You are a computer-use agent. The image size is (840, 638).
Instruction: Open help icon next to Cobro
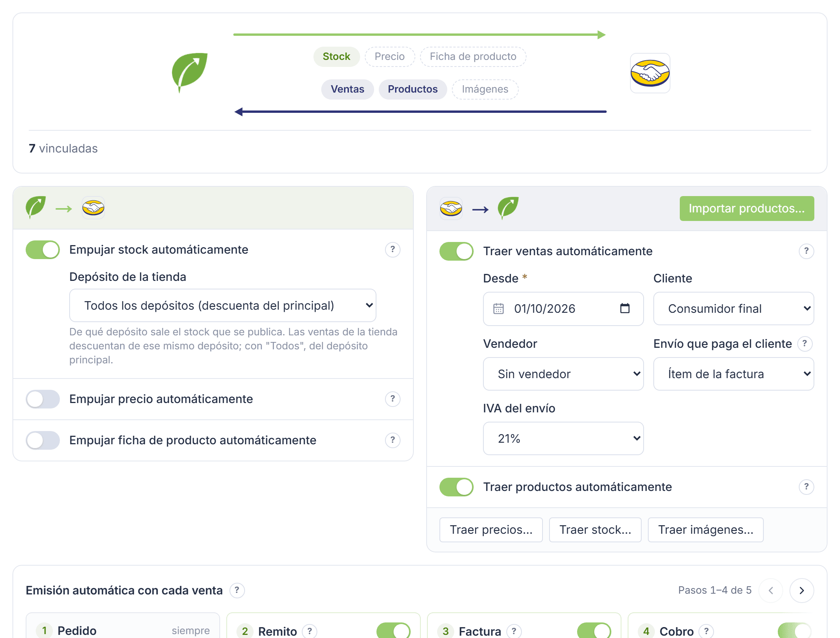[706, 631]
